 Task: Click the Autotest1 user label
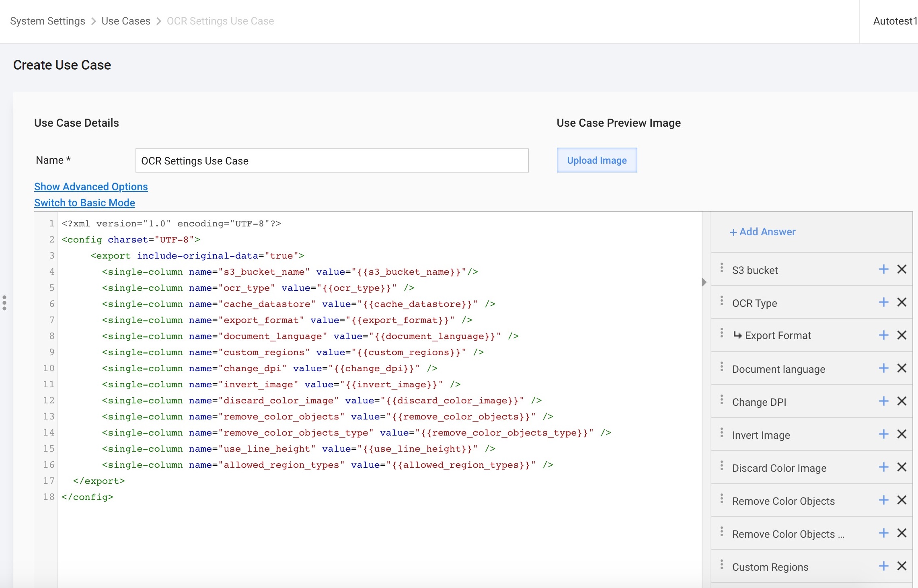895,21
